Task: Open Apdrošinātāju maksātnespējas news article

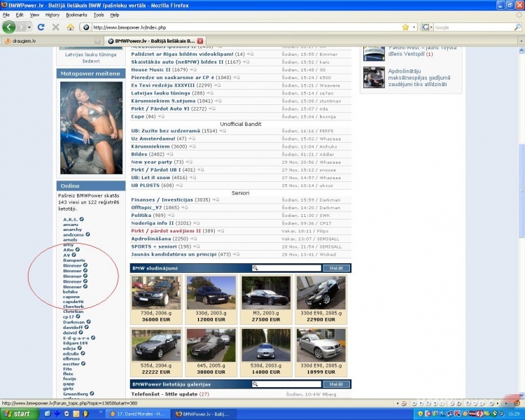Action: pos(419,78)
